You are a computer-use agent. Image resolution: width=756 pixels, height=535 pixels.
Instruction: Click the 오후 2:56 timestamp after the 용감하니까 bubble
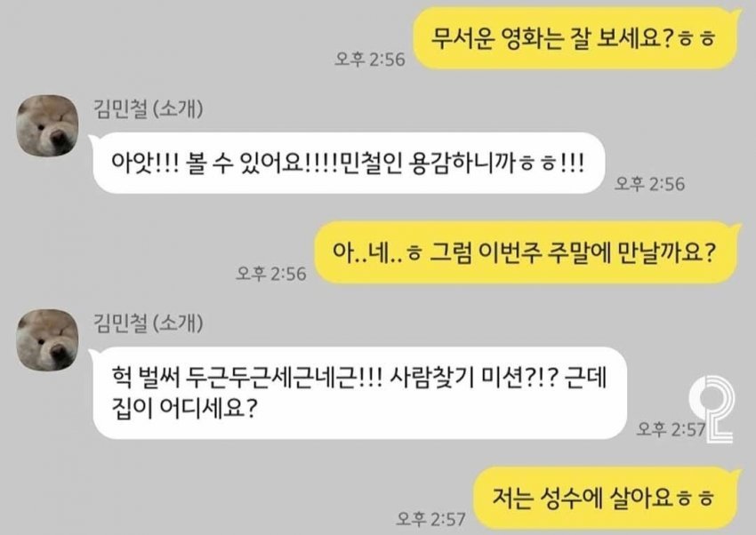(649, 183)
